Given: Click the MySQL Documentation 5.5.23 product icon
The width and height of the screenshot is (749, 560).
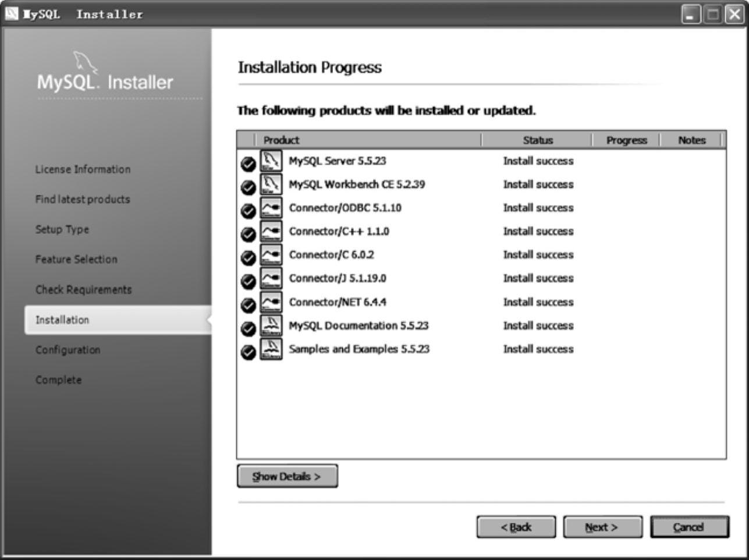Looking at the screenshot, I should (271, 325).
